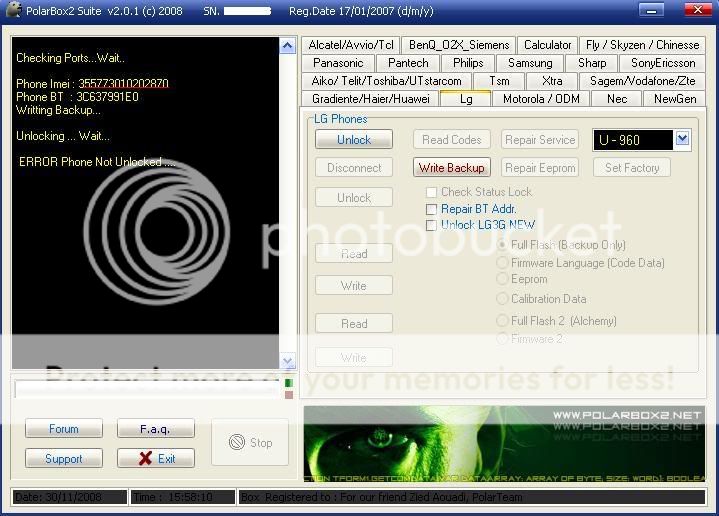Click the Stop prohibition icon

click(237, 442)
